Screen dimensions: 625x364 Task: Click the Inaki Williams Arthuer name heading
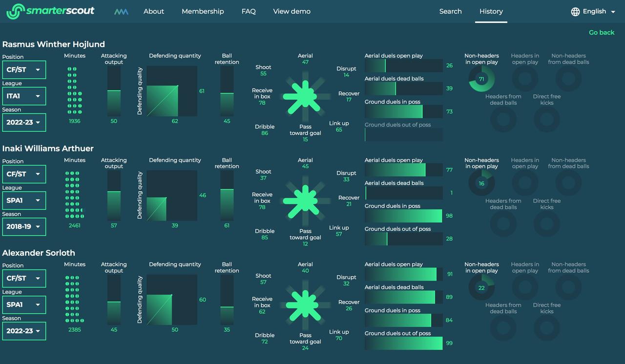tap(48, 148)
